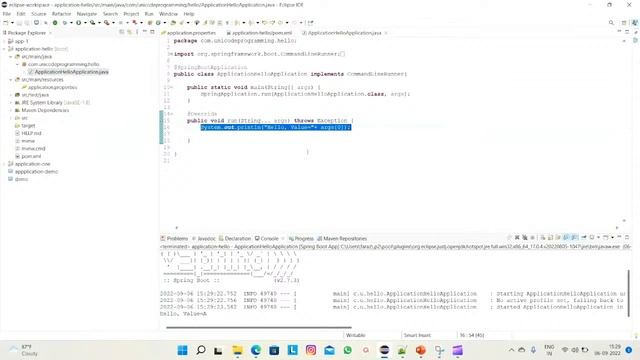640x360 pixels.
Task: Open the Maven Repositories view tab
Action: pyautogui.click(x=342, y=238)
